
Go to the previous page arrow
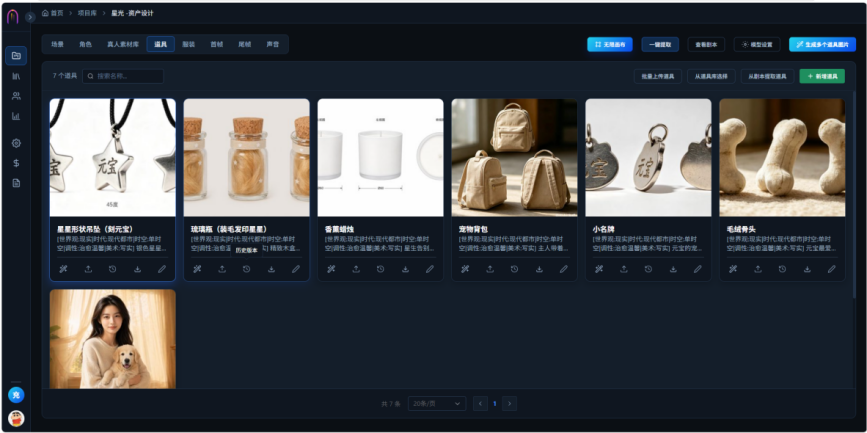pyautogui.click(x=480, y=404)
